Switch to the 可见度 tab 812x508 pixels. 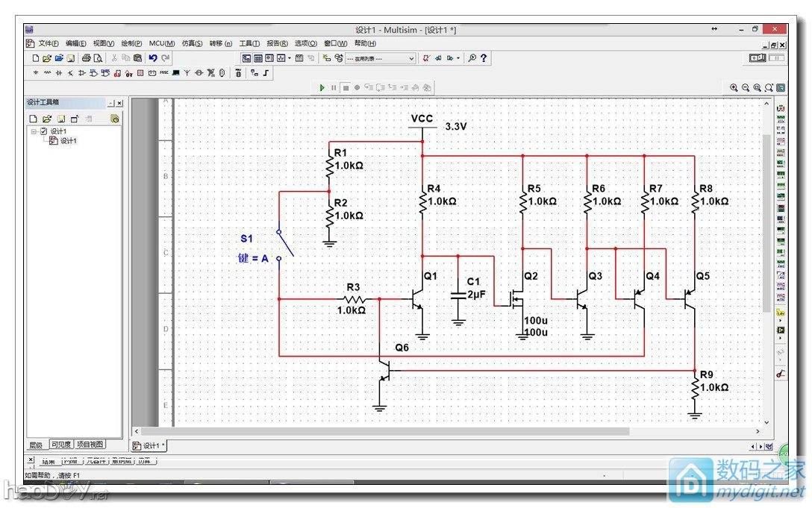click(x=61, y=445)
